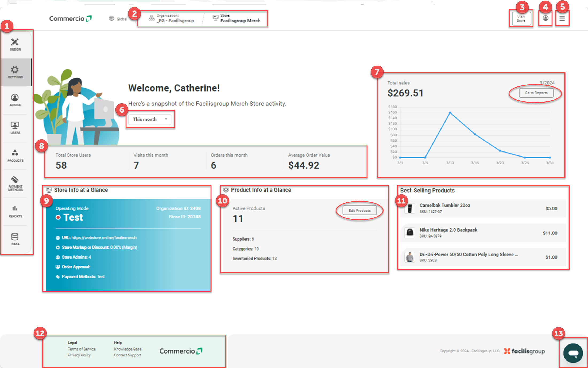588x368 pixels.
Task: Open the Settings gear in sidebar
Action: coord(15,72)
